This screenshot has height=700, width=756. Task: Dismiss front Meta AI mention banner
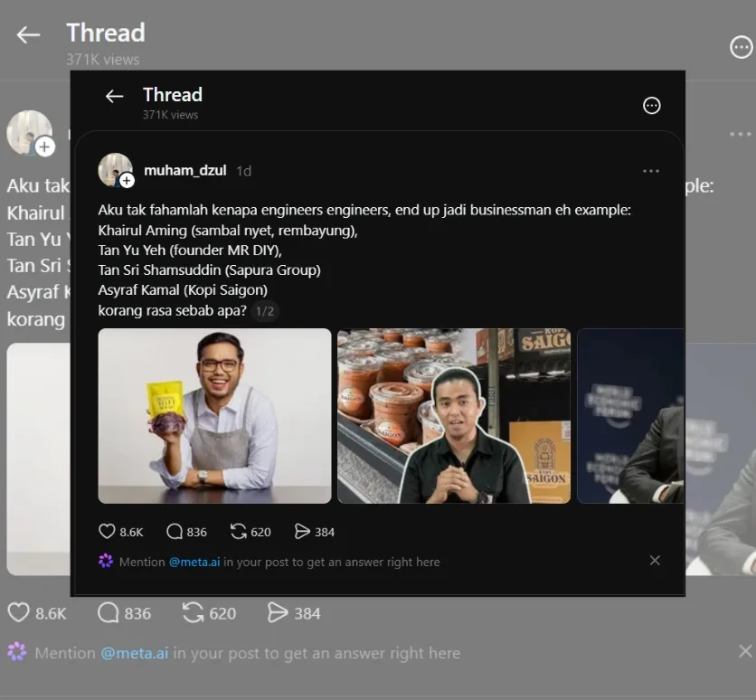click(x=655, y=560)
